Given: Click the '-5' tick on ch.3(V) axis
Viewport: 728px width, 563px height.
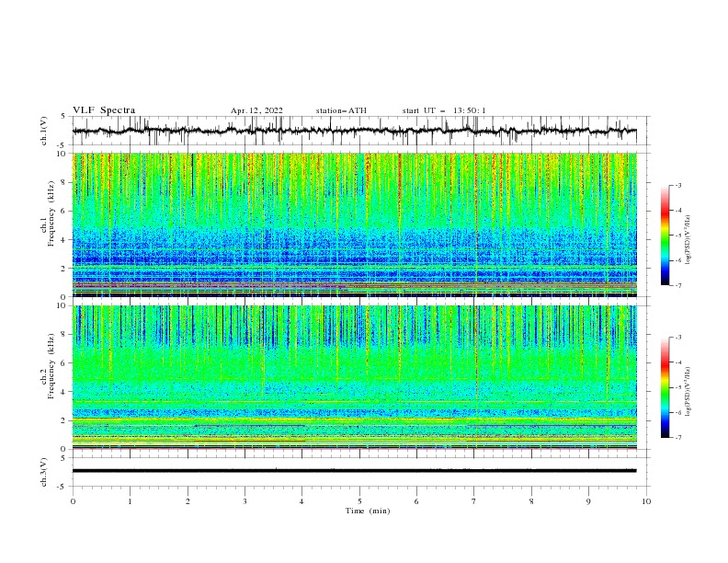Looking at the screenshot, I should (63, 487).
